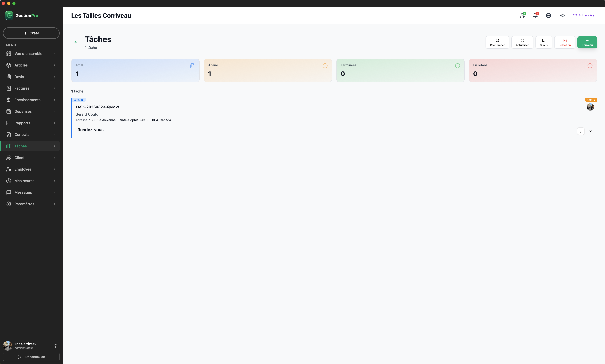
Task: Click the Total card copy icon
Action: [x=192, y=65]
